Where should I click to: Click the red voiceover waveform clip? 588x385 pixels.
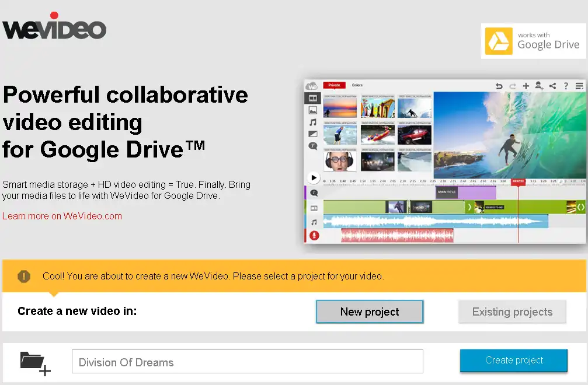[x=397, y=236]
